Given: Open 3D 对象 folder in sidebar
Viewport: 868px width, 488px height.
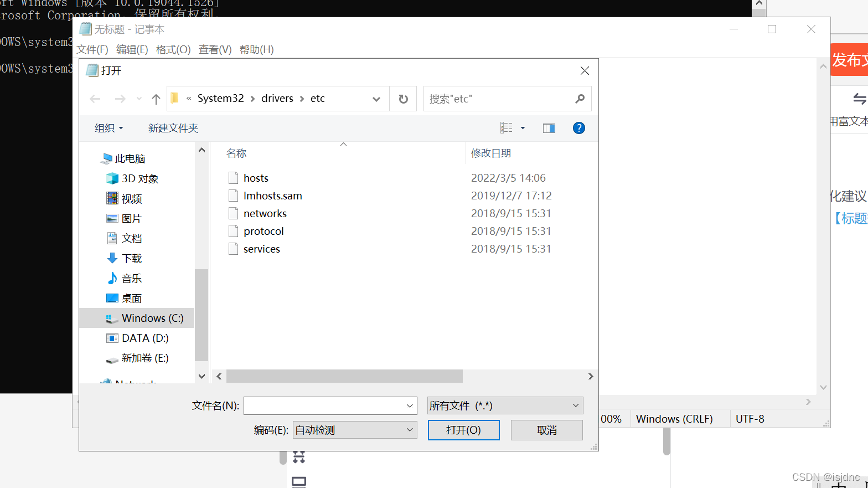Looking at the screenshot, I should click(x=132, y=178).
